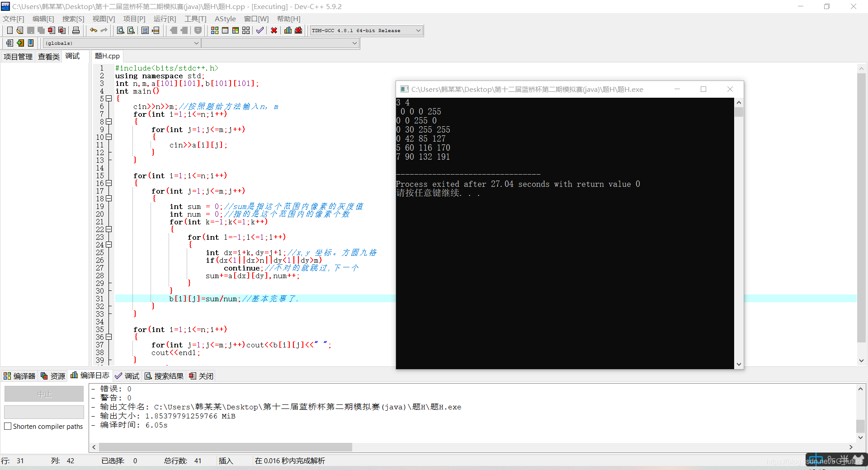Click the console window's scroll-down arrow

pyautogui.click(x=739, y=364)
